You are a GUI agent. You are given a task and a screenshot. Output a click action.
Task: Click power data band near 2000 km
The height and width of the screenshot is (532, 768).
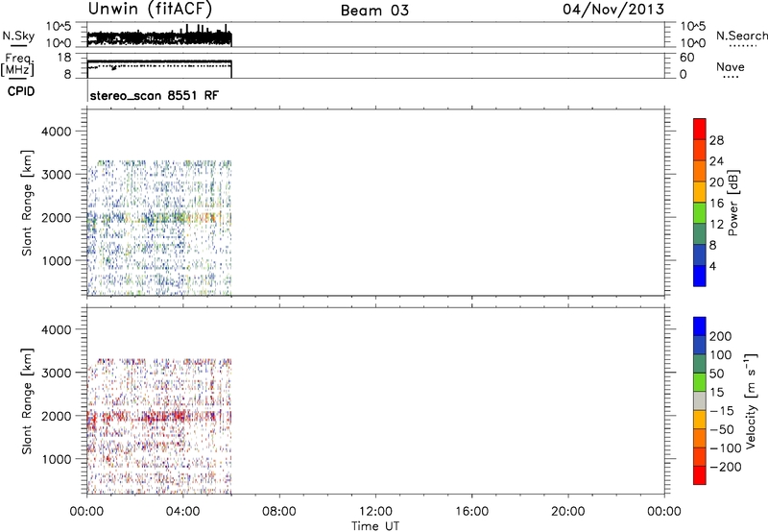coord(159,217)
